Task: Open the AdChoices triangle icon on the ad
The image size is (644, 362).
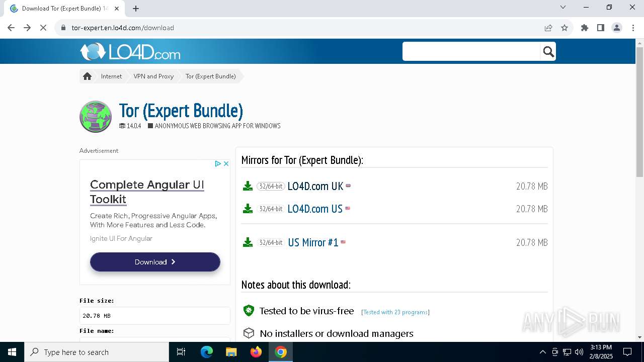Action: click(x=218, y=163)
